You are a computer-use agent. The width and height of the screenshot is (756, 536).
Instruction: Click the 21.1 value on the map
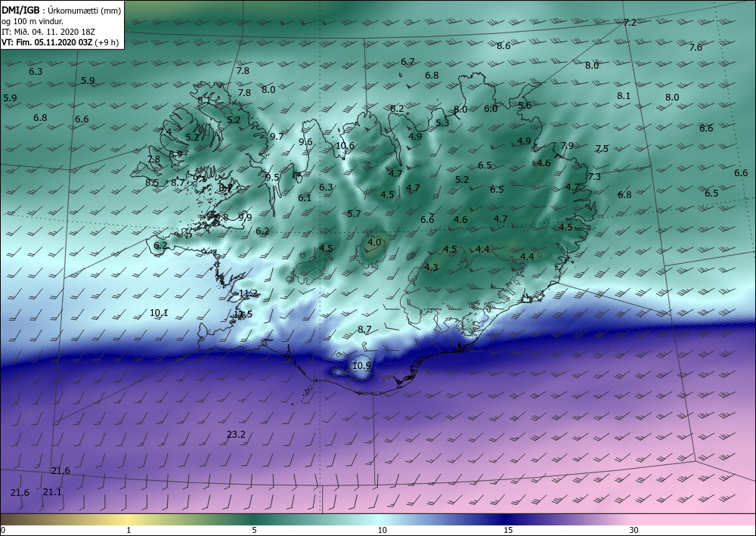[x=52, y=491]
